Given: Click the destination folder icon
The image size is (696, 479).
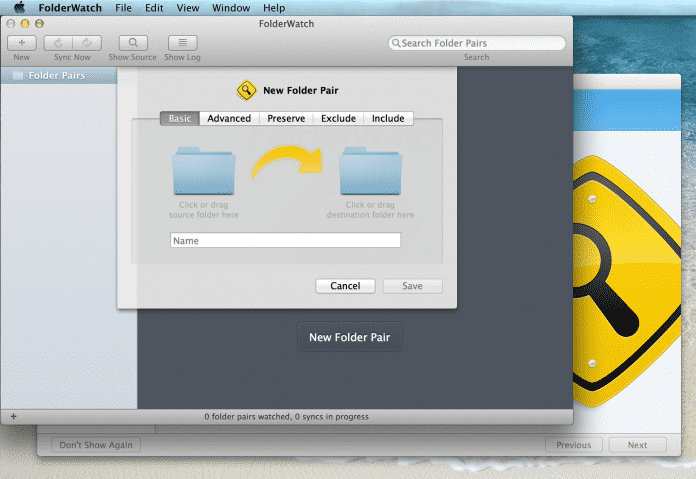Looking at the screenshot, I should [370, 170].
